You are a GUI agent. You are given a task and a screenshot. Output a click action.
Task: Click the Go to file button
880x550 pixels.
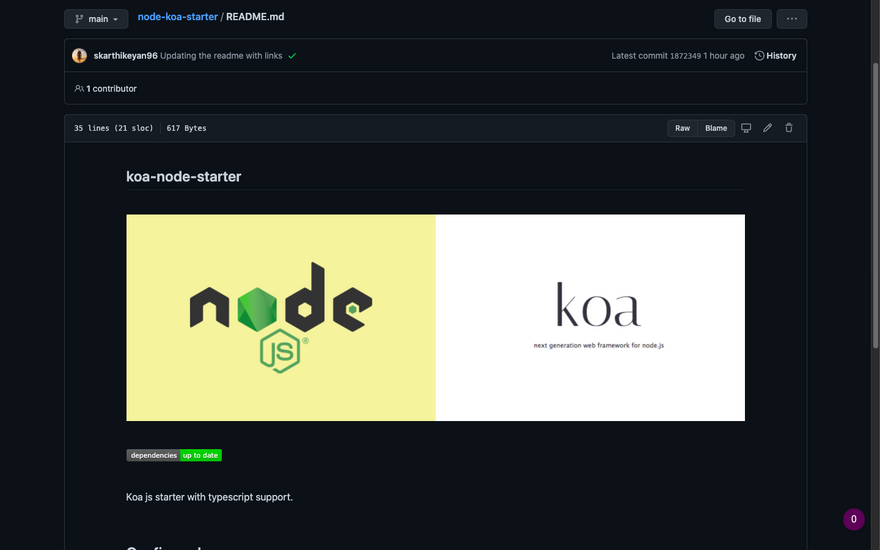point(742,19)
